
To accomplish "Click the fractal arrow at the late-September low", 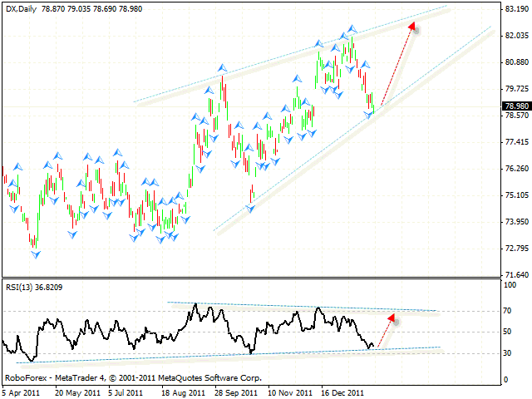I will 250,208.
